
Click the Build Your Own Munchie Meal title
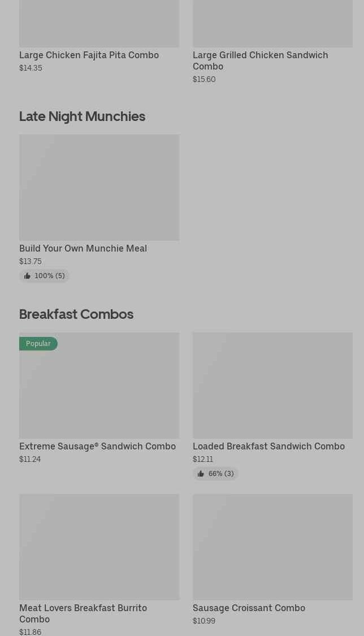(83, 248)
